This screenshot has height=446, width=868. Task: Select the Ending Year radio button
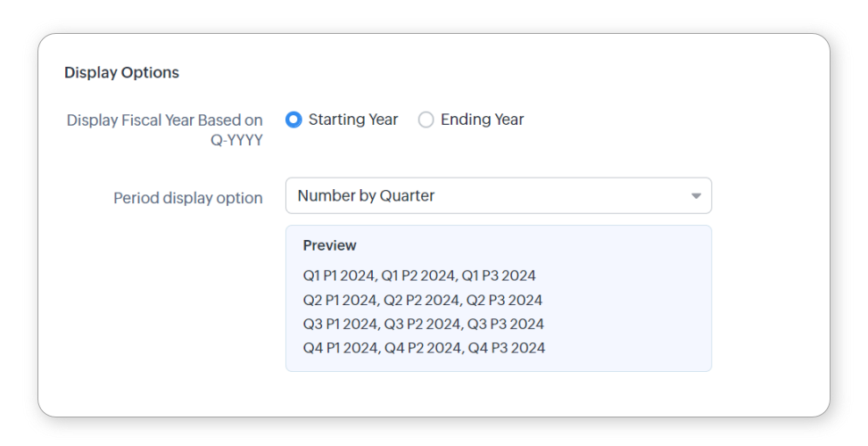(x=426, y=120)
